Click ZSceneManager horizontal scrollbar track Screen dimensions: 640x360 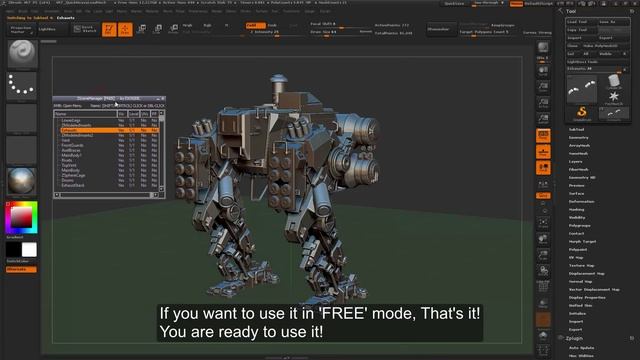tap(106, 195)
